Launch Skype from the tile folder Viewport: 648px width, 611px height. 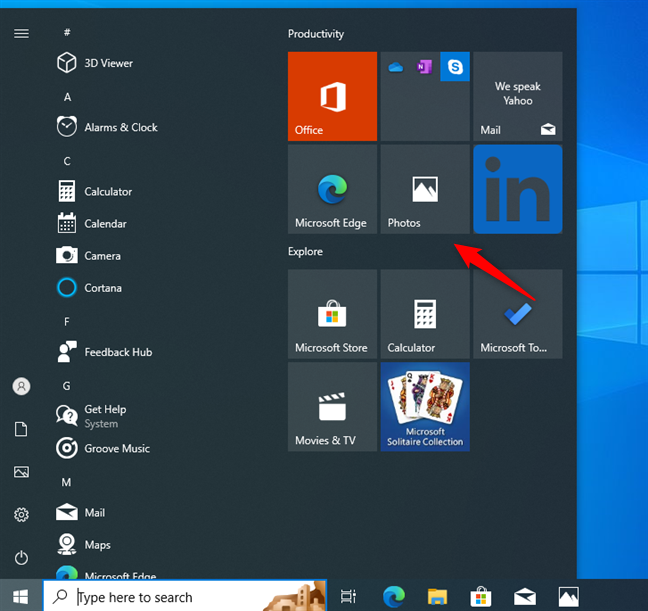click(455, 67)
